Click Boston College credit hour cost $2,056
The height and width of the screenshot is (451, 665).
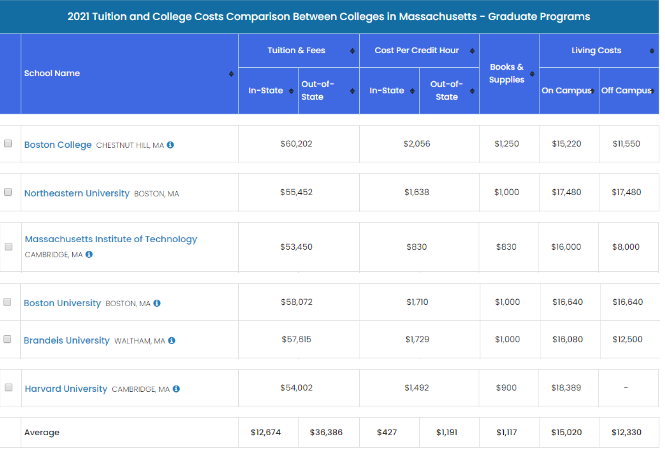coord(416,144)
